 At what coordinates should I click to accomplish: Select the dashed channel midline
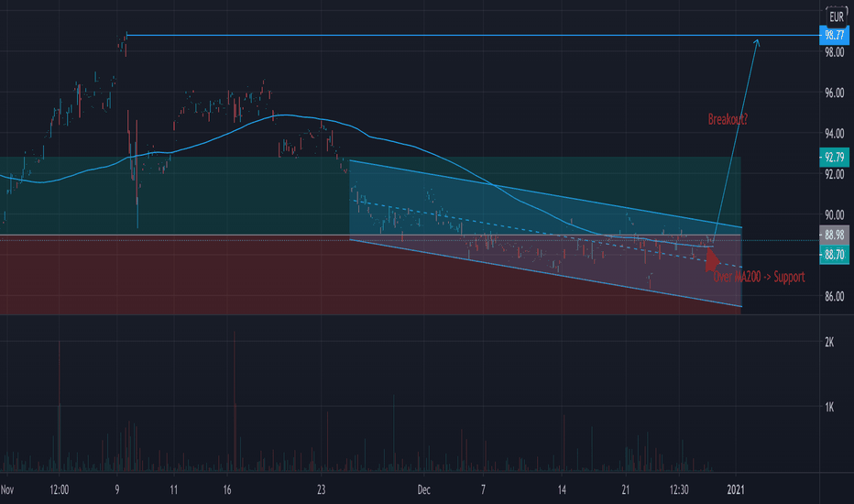pos(544,233)
